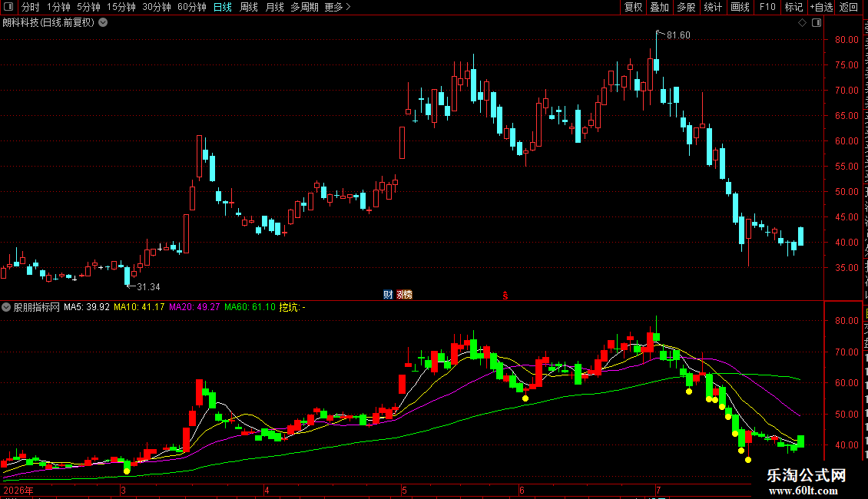
Task: Click the 标记 mark button
Action: click(x=793, y=7)
